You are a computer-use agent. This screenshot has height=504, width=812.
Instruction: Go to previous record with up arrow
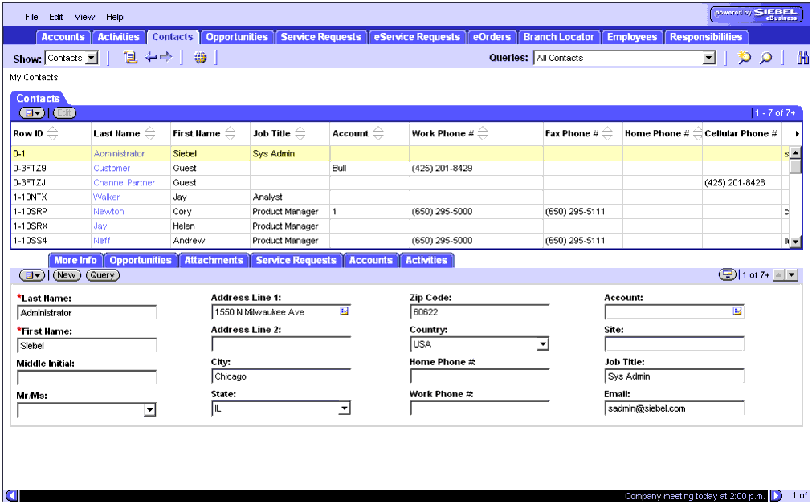click(778, 275)
